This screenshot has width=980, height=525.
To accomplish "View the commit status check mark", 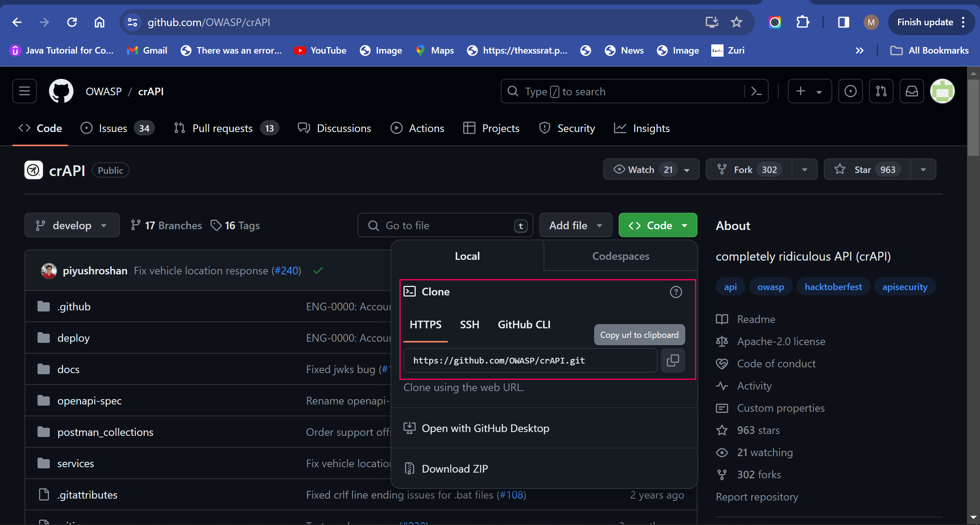I will click(318, 271).
